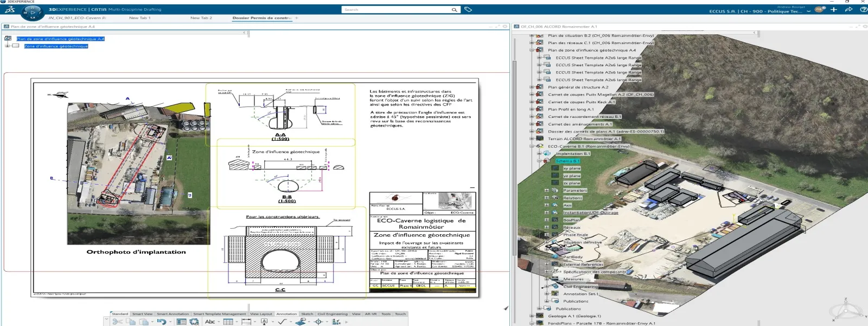Select Carnet des aménagements A.1
Image resolution: width=868 pixels, height=326 pixels.
[579, 124]
